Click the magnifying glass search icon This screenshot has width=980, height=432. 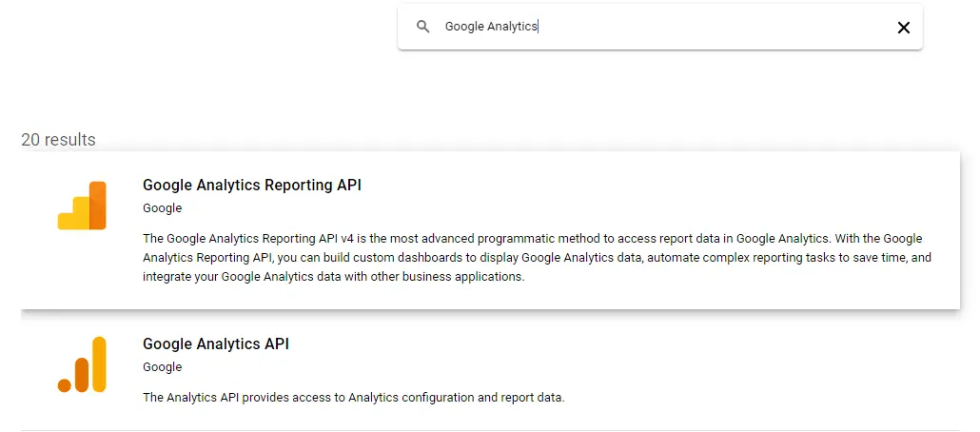pos(423,28)
